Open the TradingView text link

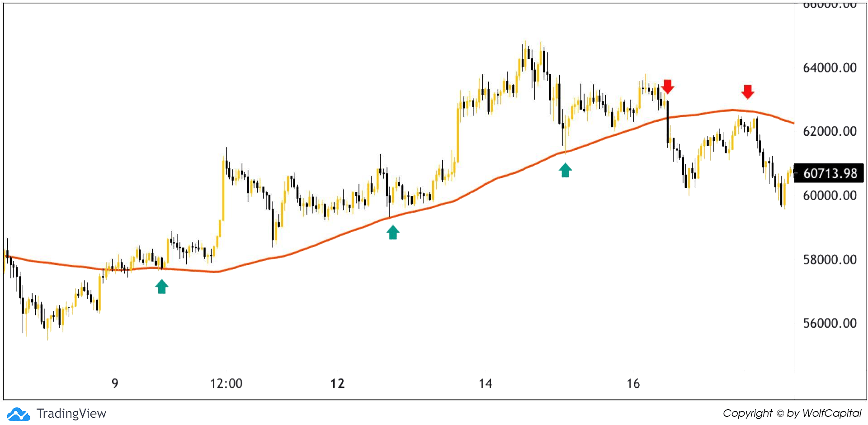(71, 413)
